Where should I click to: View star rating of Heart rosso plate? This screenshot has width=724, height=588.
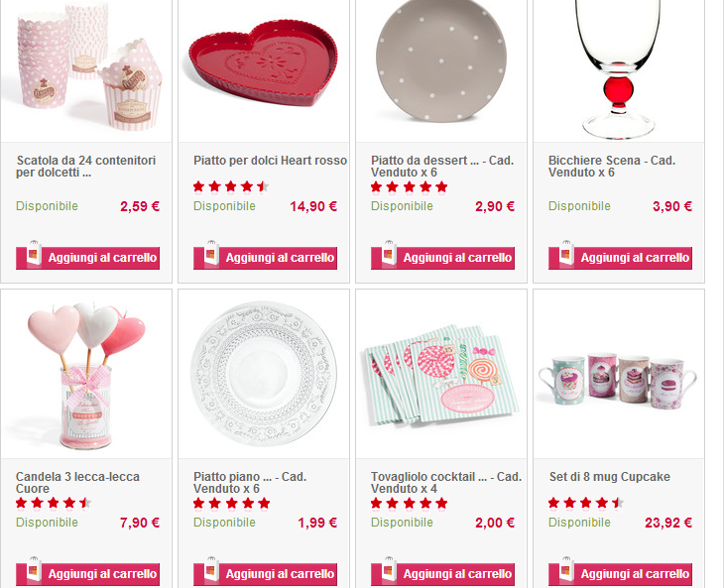click(231, 187)
